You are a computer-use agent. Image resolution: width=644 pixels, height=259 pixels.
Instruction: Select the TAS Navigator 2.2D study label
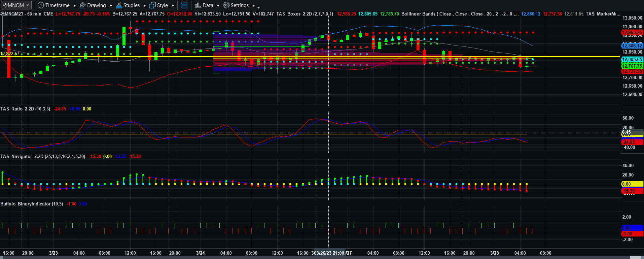coord(43,156)
